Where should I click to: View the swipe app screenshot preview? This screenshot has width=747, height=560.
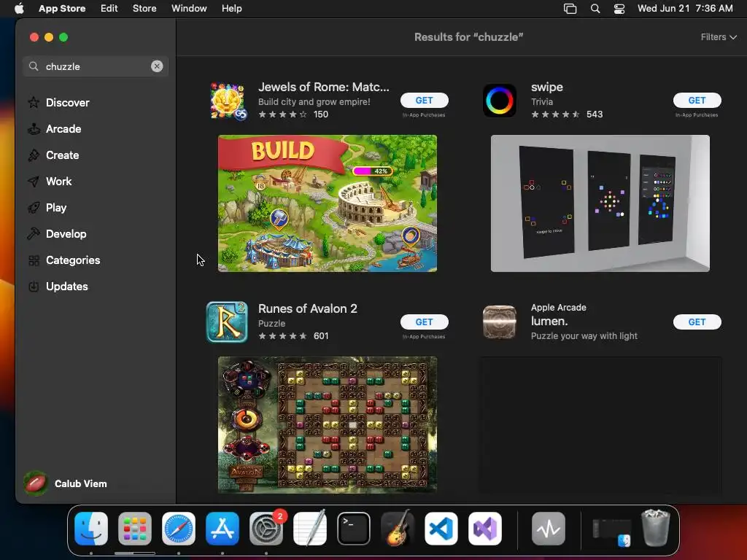click(600, 203)
